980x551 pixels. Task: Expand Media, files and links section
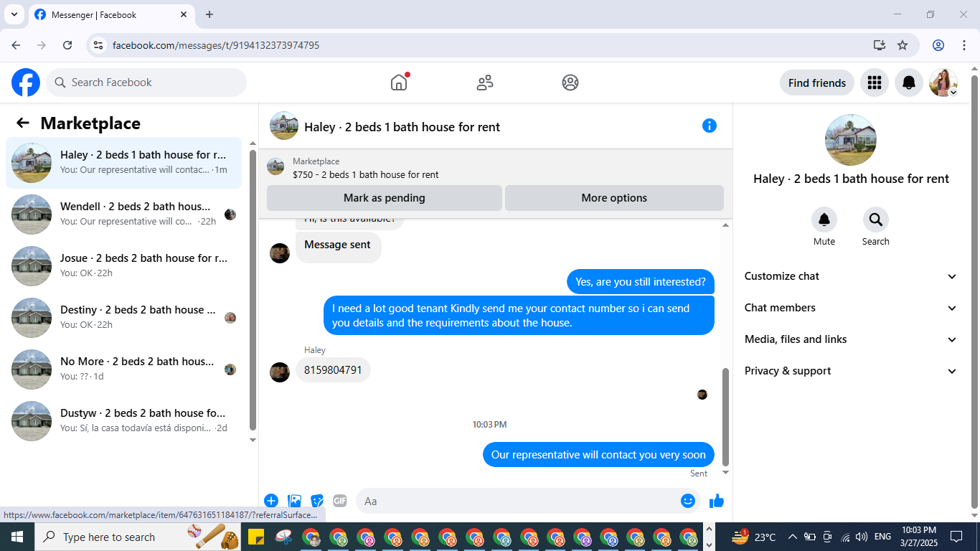(851, 339)
